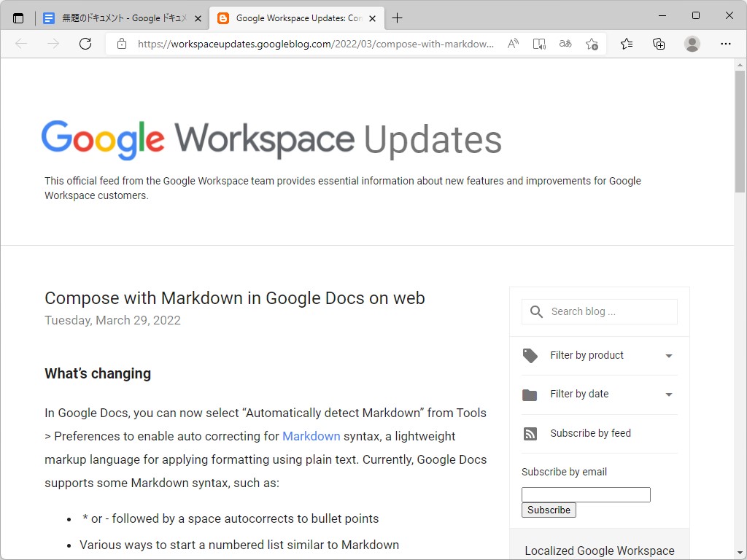Screen dimensions: 747x560
Task: Click the RSS icon beside Subscribe by feed
Action: pos(530,433)
